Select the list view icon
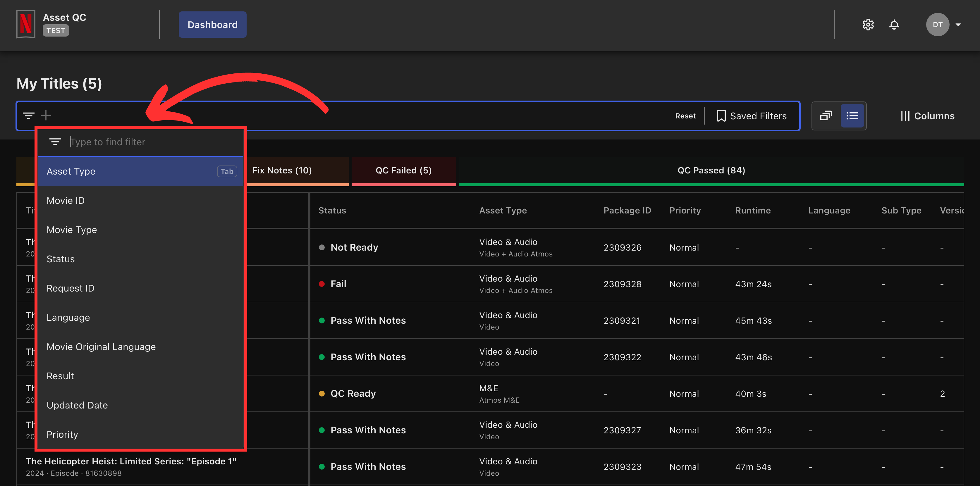Viewport: 980px width, 486px height. click(x=852, y=115)
